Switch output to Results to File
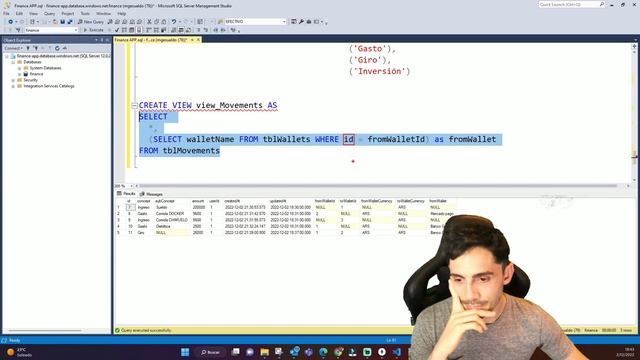 coord(188,30)
